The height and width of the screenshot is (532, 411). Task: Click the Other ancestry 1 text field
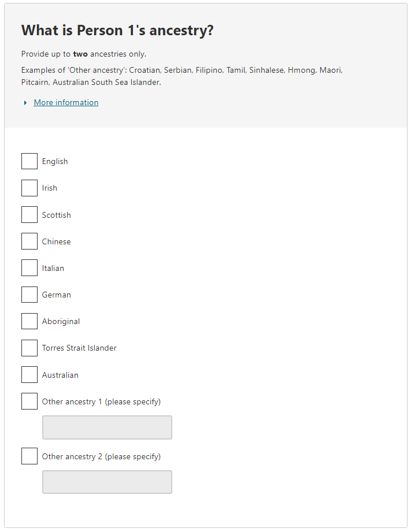107,427
